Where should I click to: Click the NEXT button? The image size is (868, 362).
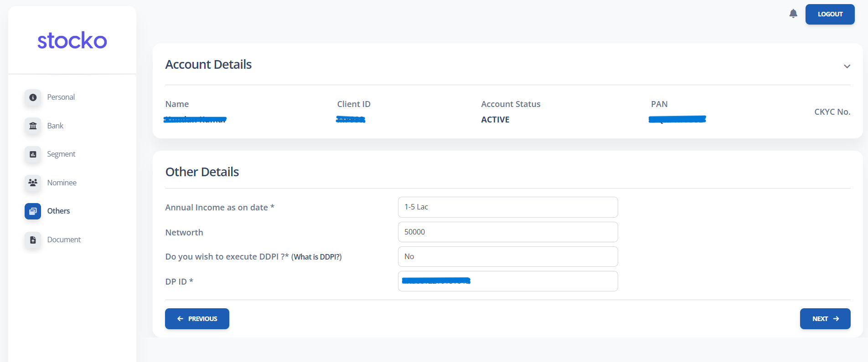pos(825,319)
